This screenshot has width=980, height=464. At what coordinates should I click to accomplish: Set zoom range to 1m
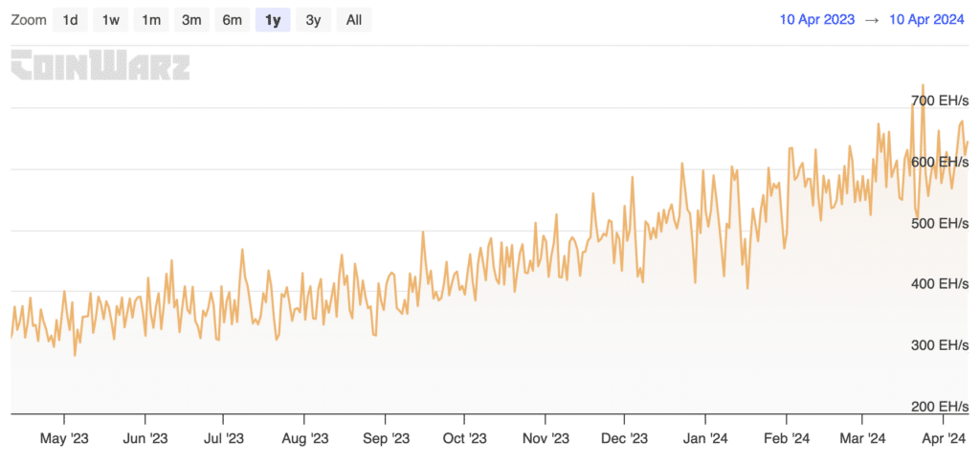coord(151,19)
